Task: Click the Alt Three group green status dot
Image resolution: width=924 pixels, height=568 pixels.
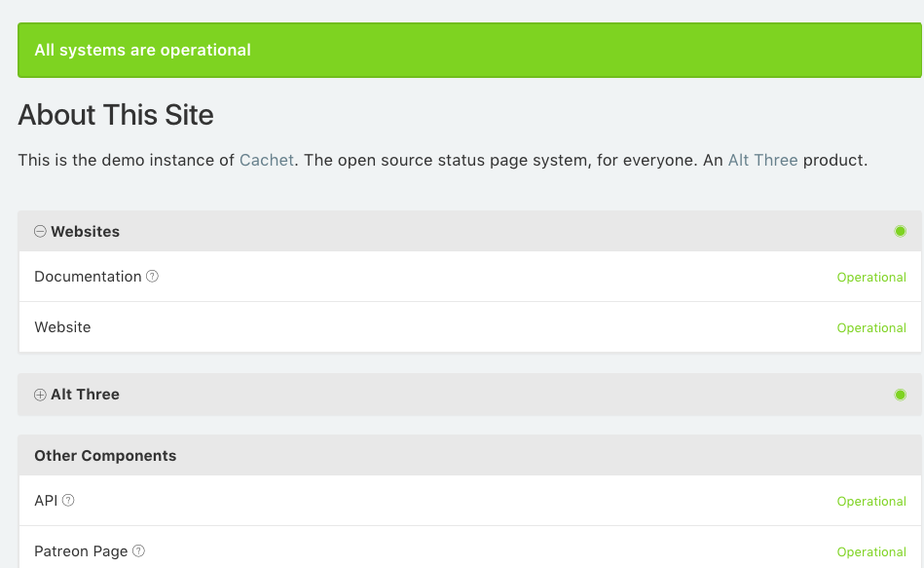Action: 901,395
